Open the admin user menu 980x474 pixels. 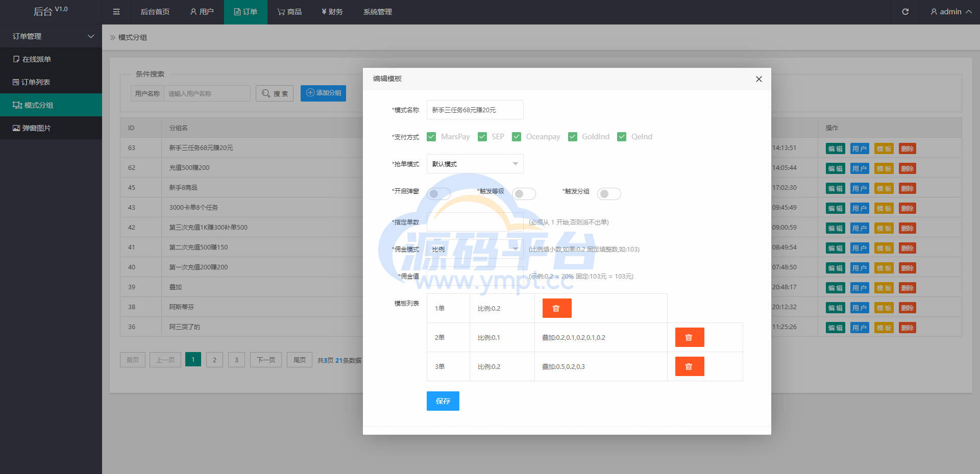(951, 12)
